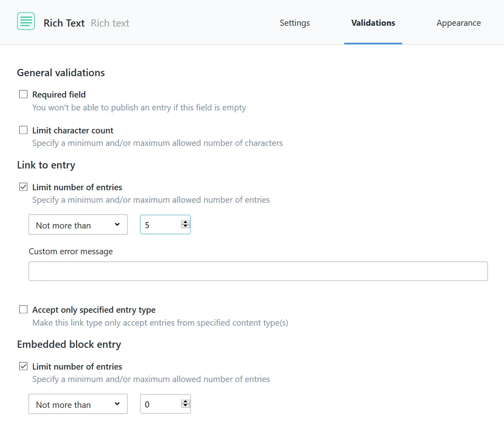Decrease the Embedded block entry limit with the down arrow
Image resolution: width=504 pixels, height=426 pixels.
[x=186, y=405]
